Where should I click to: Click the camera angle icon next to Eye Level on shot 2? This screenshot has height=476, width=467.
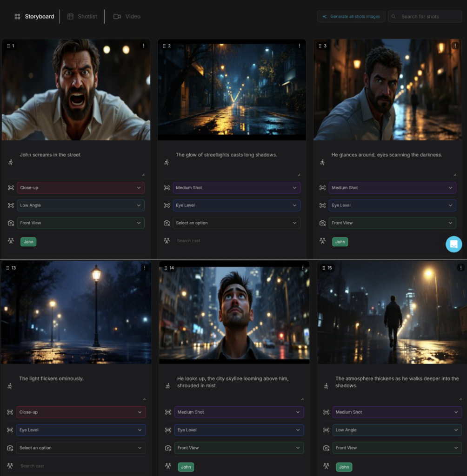click(x=167, y=205)
